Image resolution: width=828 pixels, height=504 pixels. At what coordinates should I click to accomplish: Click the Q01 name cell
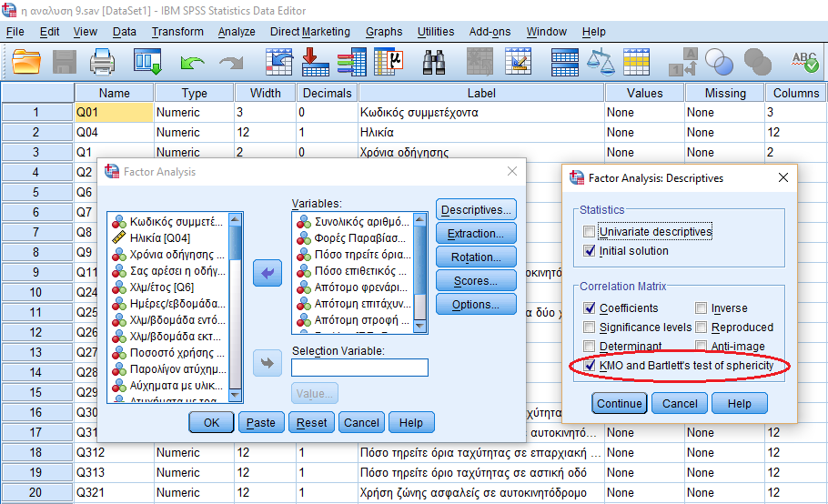[114, 113]
